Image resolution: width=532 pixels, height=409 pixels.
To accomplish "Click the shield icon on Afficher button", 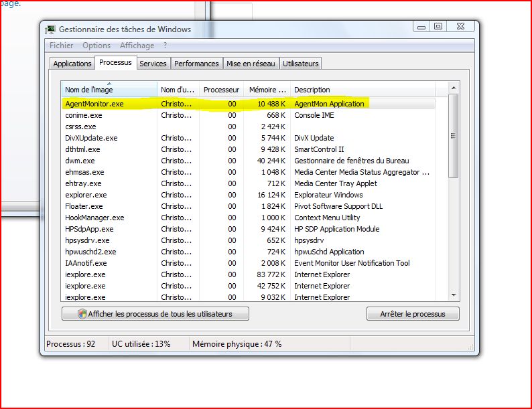I will [x=82, y=314].
